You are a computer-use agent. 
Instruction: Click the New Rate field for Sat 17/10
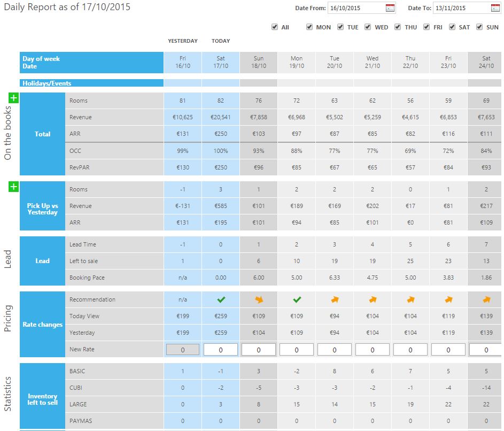[221, 350]
